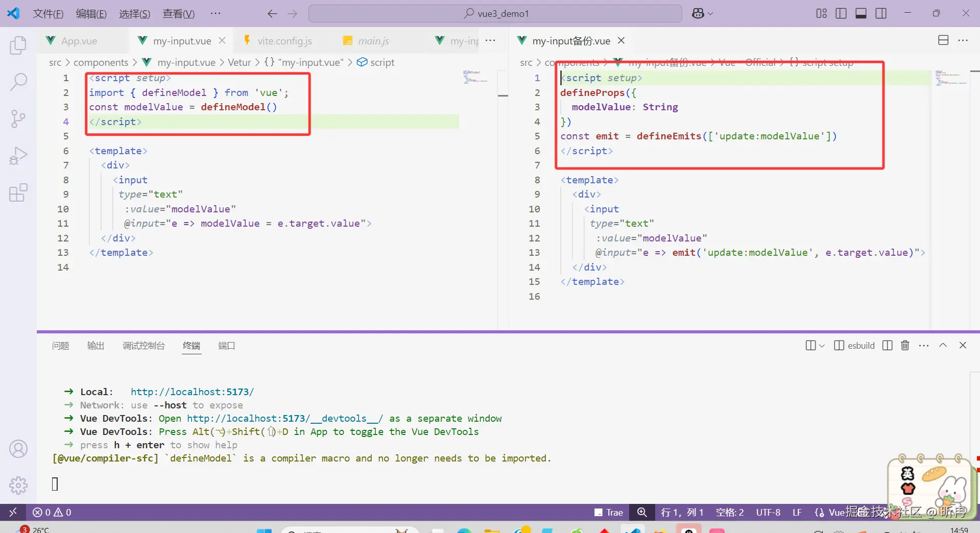
Task: Go forward with the right arrow in the title bar
Action: (293, 14)
